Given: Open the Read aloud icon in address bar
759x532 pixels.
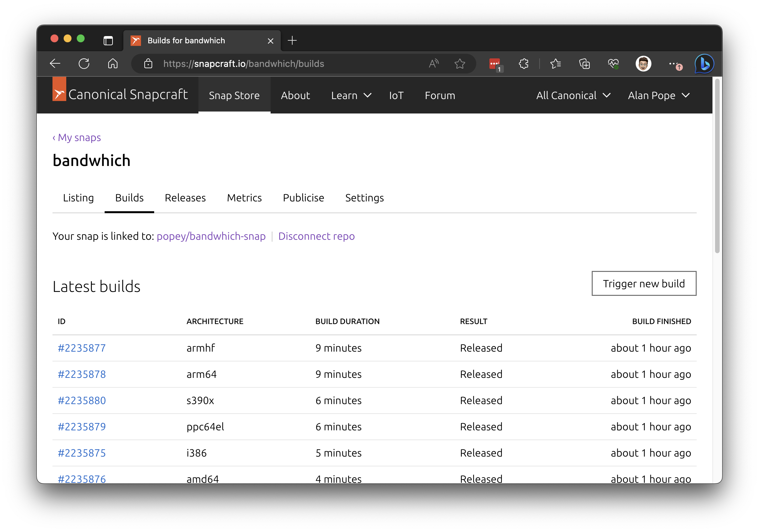Looking at the screenshot, I should [433, 64].
